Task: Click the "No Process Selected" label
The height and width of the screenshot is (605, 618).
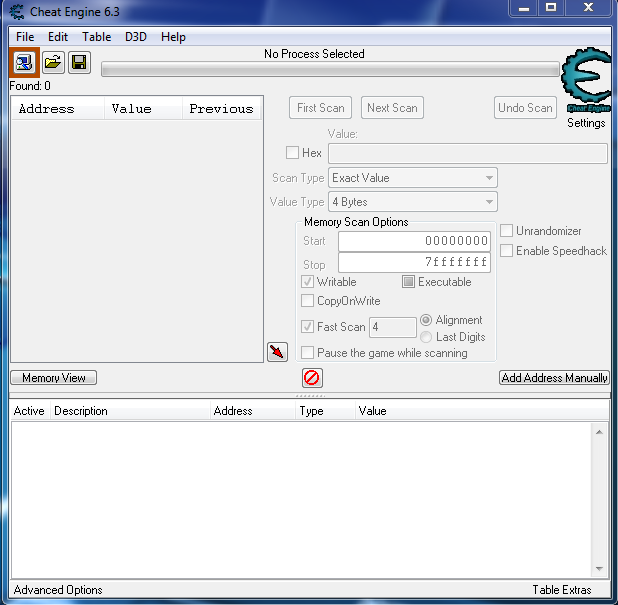Action: 314,54
